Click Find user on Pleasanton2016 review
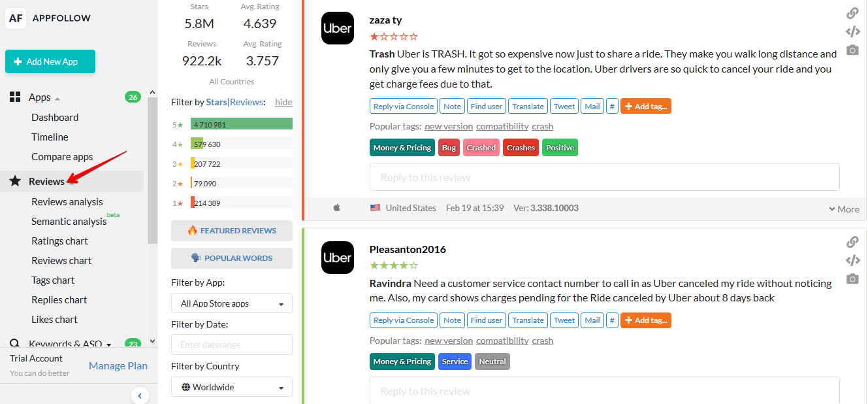This screenshot has width=868, height=404. coord(487,320)
